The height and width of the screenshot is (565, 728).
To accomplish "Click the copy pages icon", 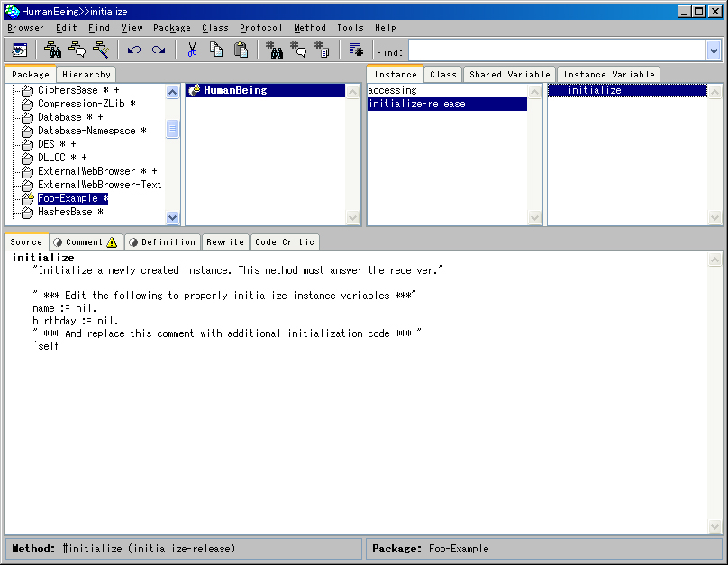I will (216, 50).
